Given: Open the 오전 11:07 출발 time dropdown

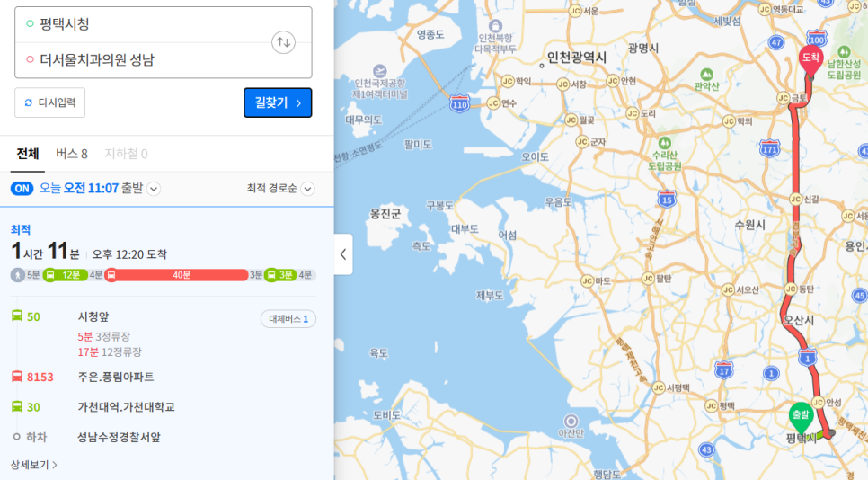Looking at the screenshot, I should pos(154,189).
